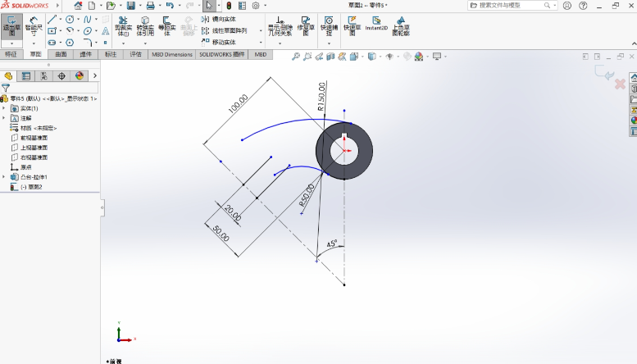Select the Arc sketch tool

[x=70, y=31]
